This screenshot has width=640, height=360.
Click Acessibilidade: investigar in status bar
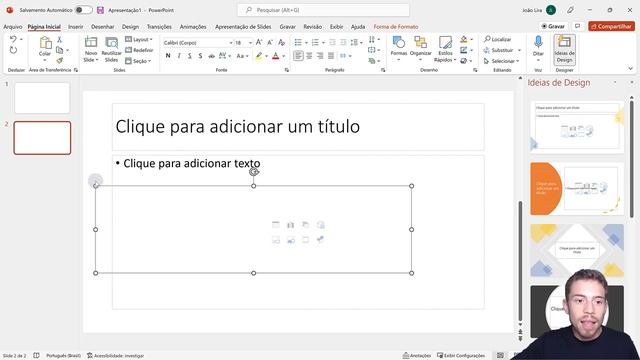116,356
